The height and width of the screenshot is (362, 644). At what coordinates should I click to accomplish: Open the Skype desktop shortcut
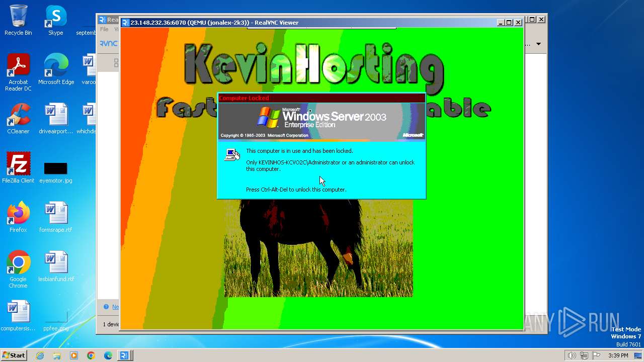[x=56, y=20]
